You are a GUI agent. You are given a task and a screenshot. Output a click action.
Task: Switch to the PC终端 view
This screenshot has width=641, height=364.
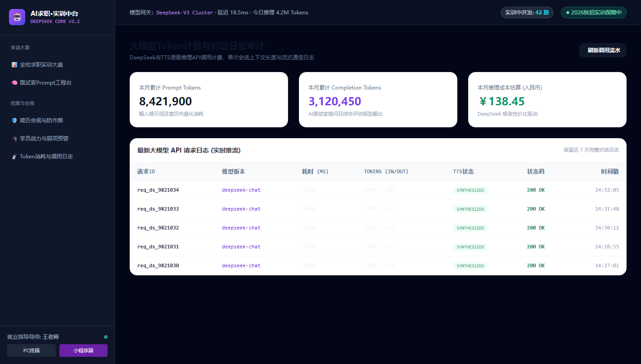click(x=32, y=351)
